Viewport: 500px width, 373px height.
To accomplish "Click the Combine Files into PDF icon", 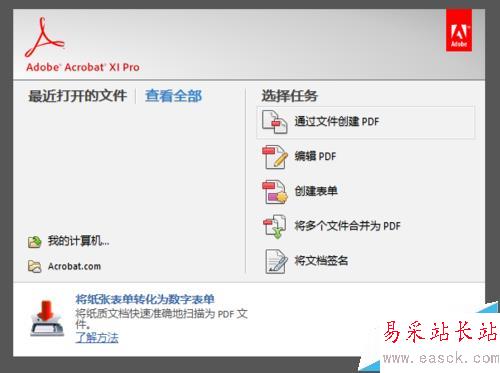I will (x=275, y=226).
